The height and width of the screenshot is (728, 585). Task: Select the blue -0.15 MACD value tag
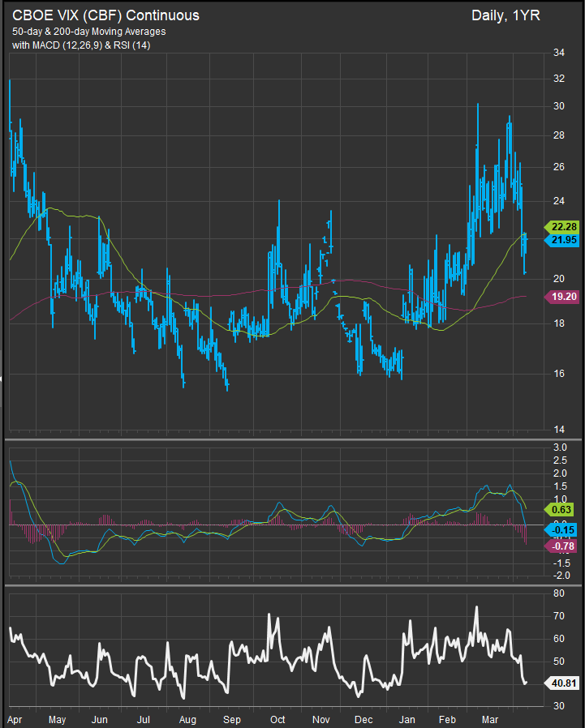(561, 529)
